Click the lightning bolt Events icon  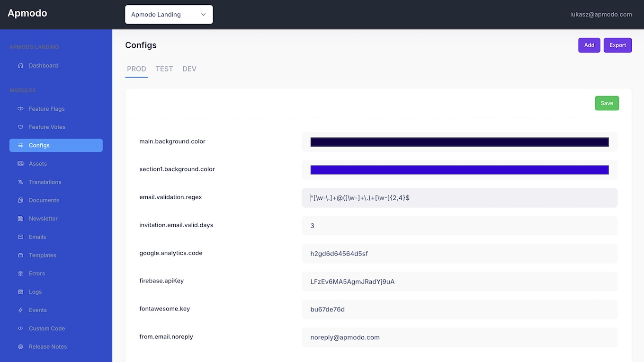point(20,310)
